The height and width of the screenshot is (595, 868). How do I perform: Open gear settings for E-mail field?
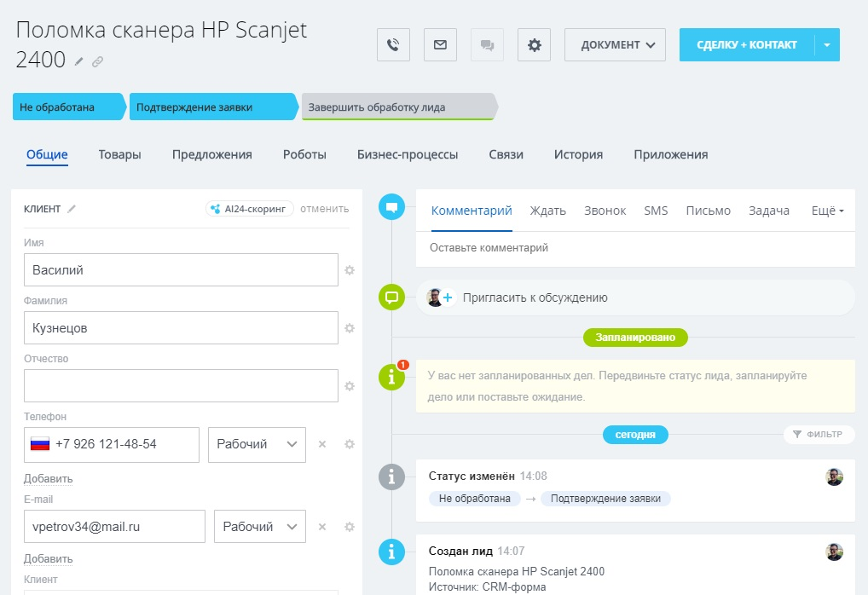tap(350, 527)
